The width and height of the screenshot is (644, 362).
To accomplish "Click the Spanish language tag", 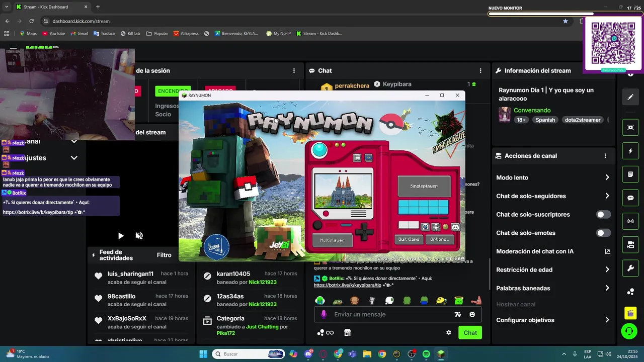I will 545,120.
